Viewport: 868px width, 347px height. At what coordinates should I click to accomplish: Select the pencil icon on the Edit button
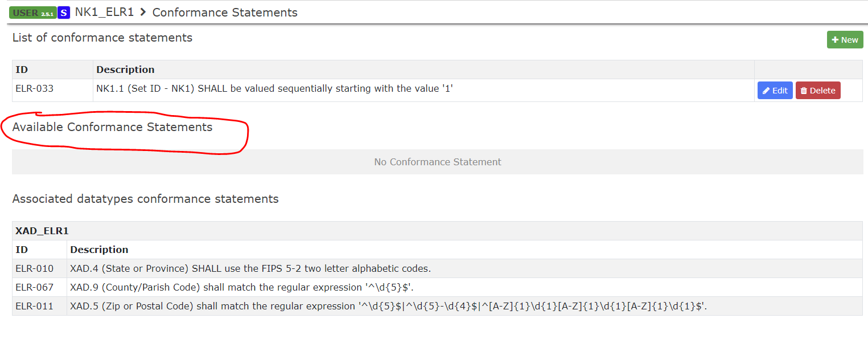pos(766,90)
